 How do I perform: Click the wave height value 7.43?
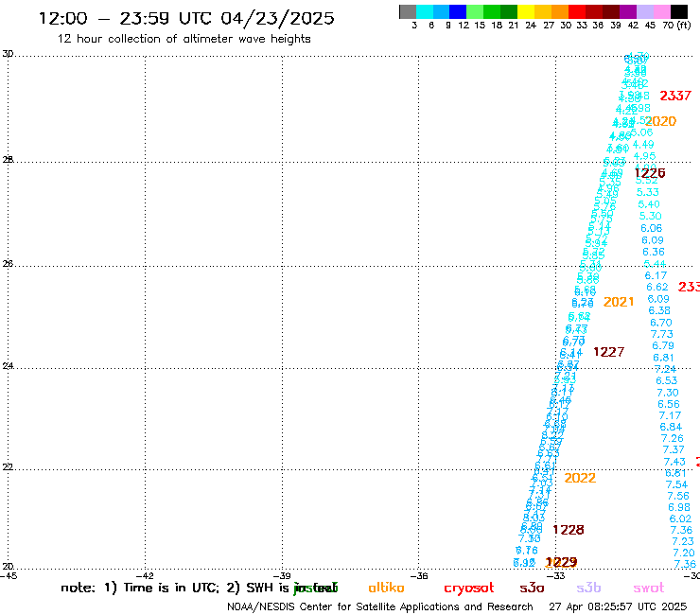[x=674, y=462]
